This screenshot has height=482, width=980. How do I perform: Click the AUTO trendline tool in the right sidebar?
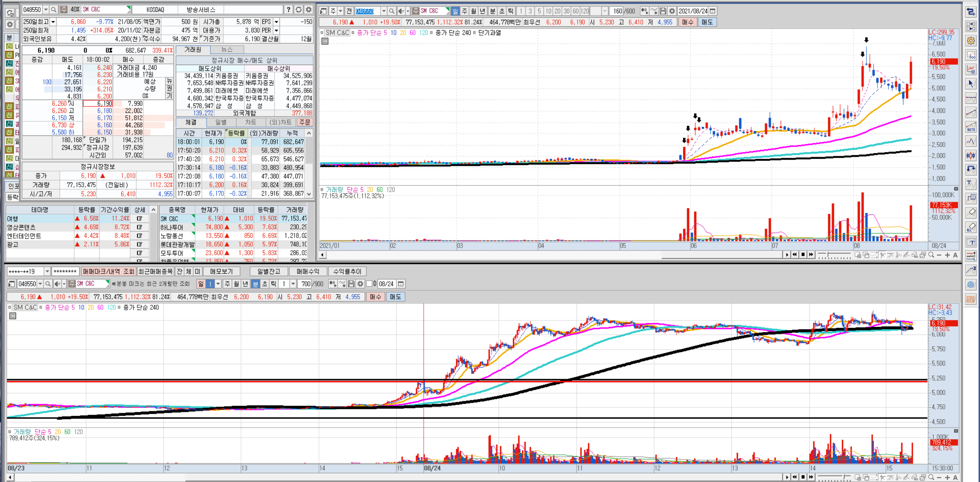point(971,127)
